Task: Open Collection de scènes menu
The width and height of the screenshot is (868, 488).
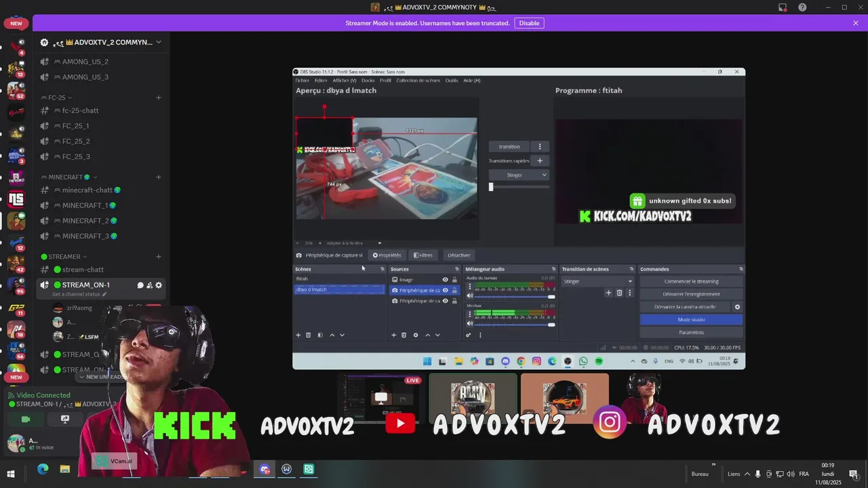Action: point(418,80)
